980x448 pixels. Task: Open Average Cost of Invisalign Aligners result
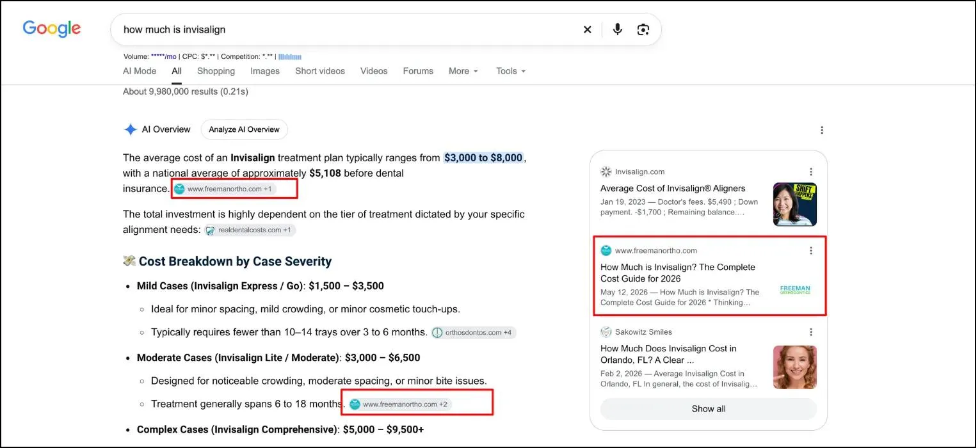click(x=673, y=188)
